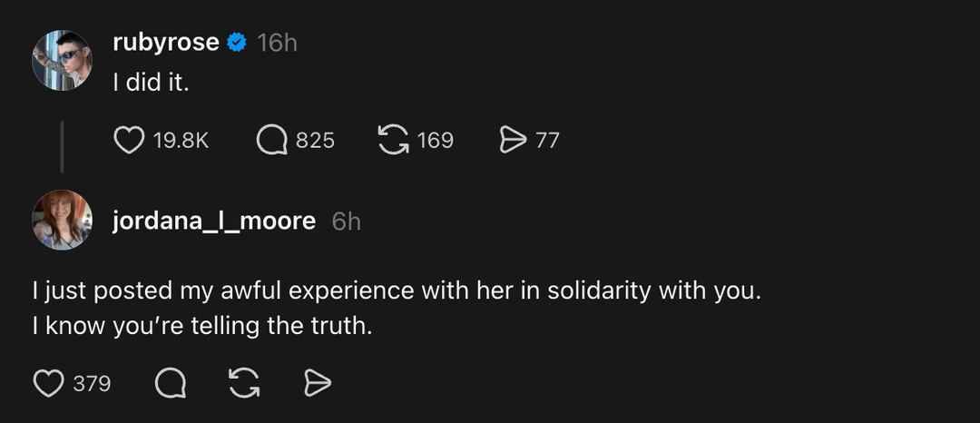The width and height of the screenshot is (980, 423).
Task: Like the rubyrose post with heart icon
Action: coord(130,140)
